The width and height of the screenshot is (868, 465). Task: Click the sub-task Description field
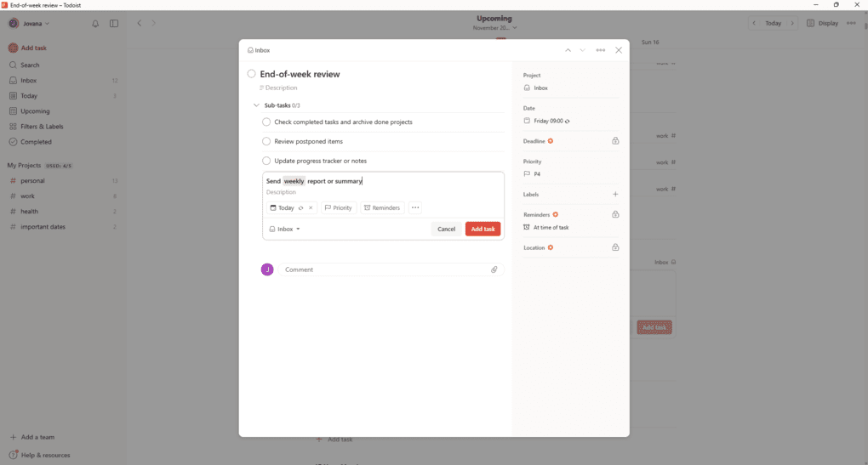[281, 192]
